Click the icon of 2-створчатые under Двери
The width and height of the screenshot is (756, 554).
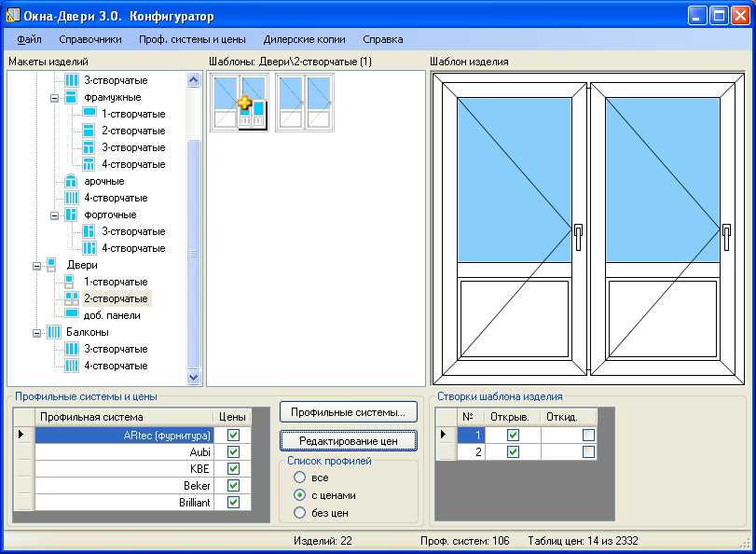tap(72, 298)
